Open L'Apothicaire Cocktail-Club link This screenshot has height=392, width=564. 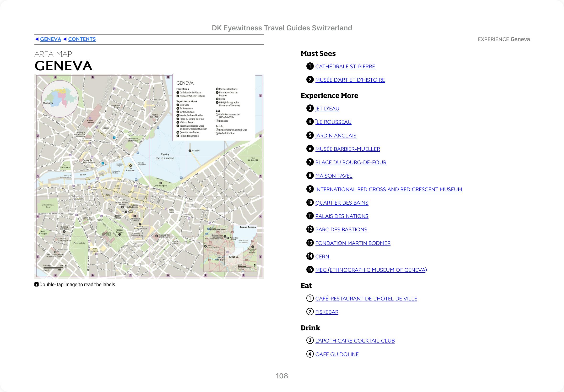point(355,341)
